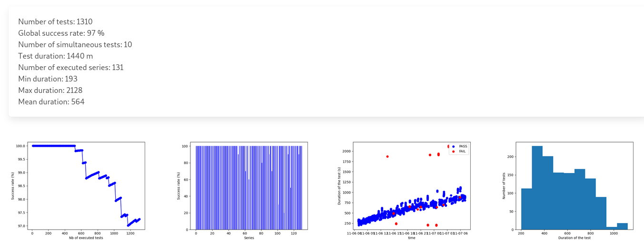The image size is (644, 244).
Task: Click the PASS entry in scatter legend
Action: point(459,146)
